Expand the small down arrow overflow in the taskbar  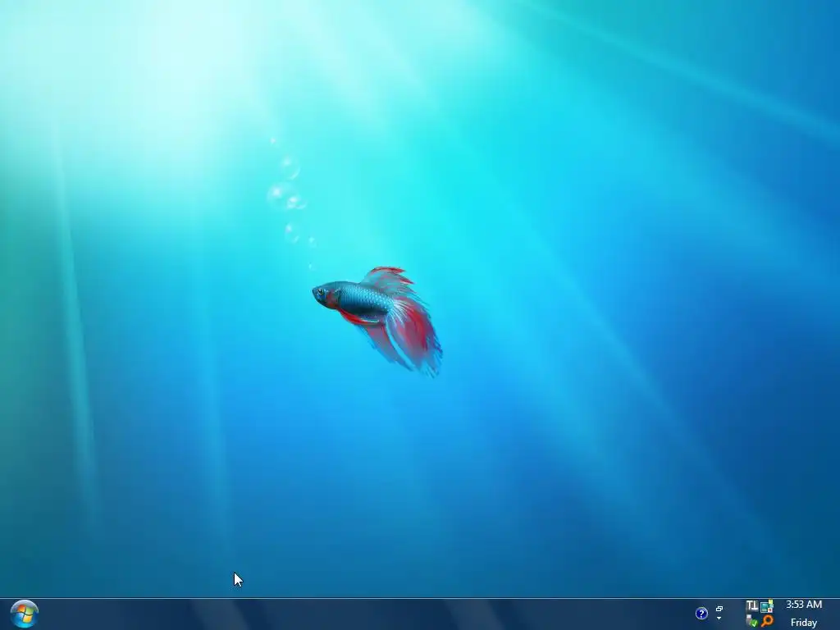tap(719, 619)
